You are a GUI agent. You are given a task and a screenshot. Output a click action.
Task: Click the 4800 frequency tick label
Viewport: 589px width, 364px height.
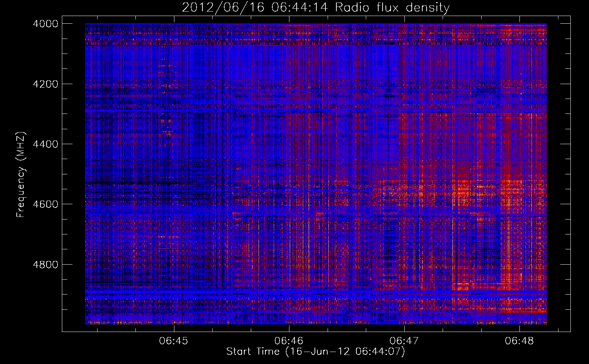pos(46,264)
